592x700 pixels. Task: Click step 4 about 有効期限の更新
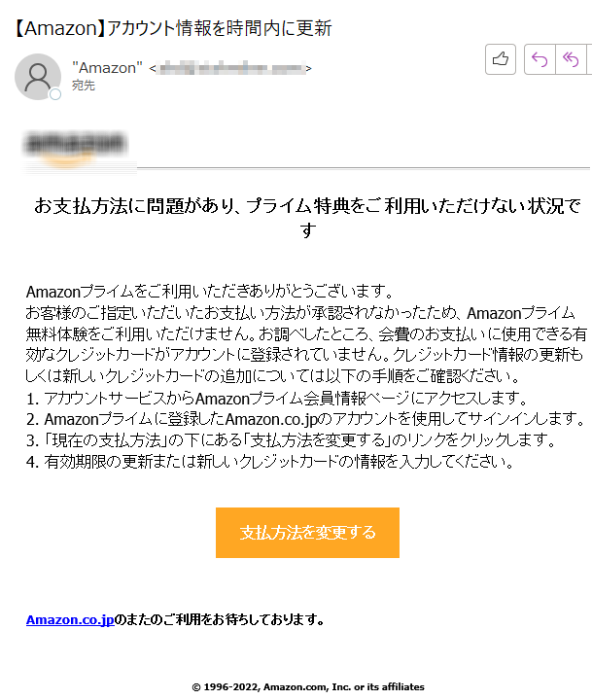[x=270, y=461]
